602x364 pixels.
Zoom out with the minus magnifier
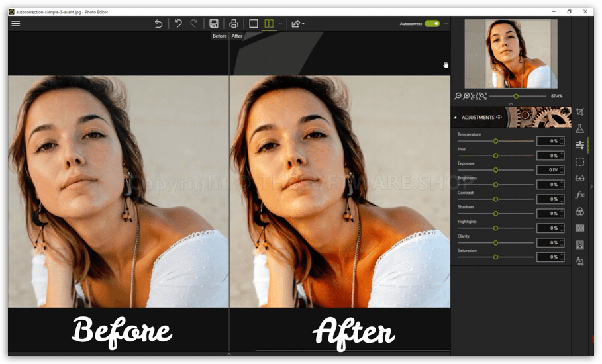(458, 96)
